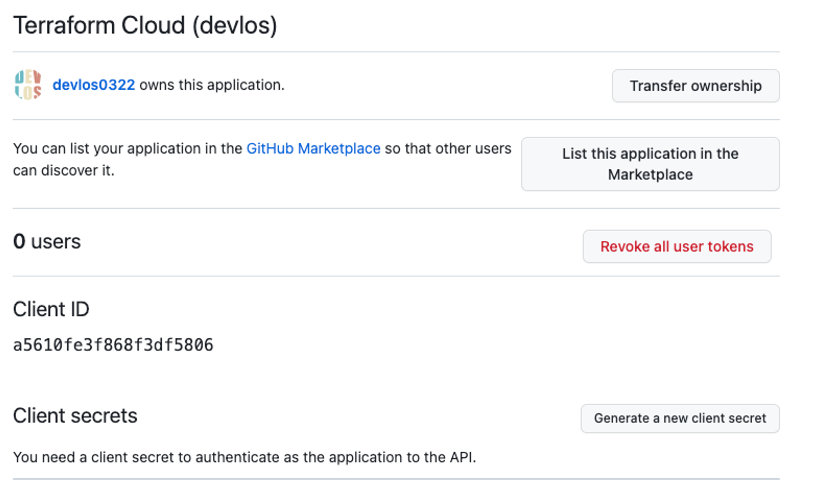Click the 'so that other users' text
Screen dimensions: 831x504
(x=448, y=149)
